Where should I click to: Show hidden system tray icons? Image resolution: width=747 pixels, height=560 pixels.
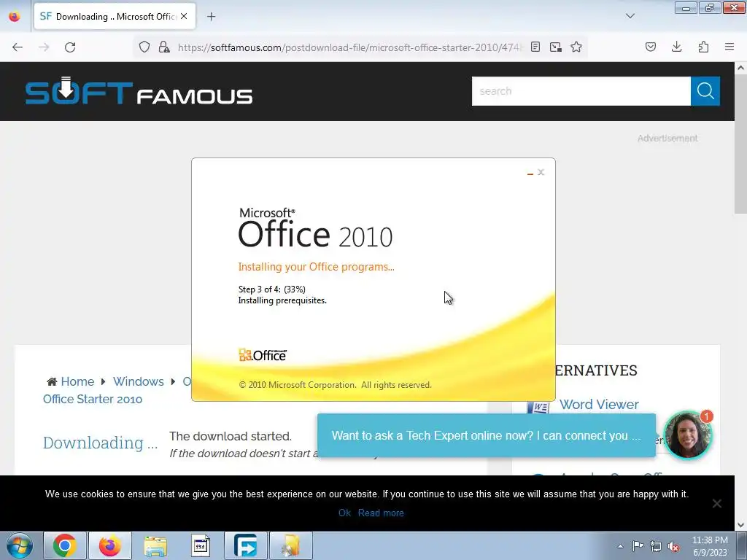coord(620,546)
